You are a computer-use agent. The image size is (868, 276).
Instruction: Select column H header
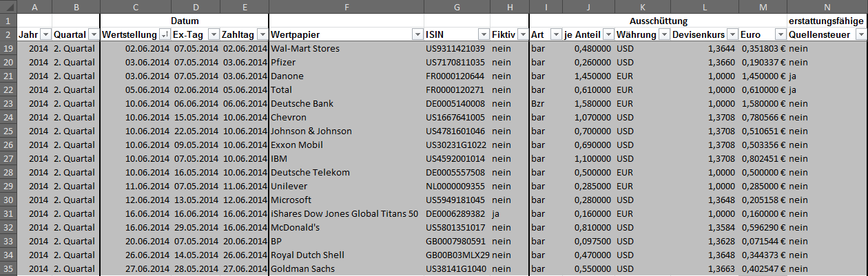coord(509,7)
